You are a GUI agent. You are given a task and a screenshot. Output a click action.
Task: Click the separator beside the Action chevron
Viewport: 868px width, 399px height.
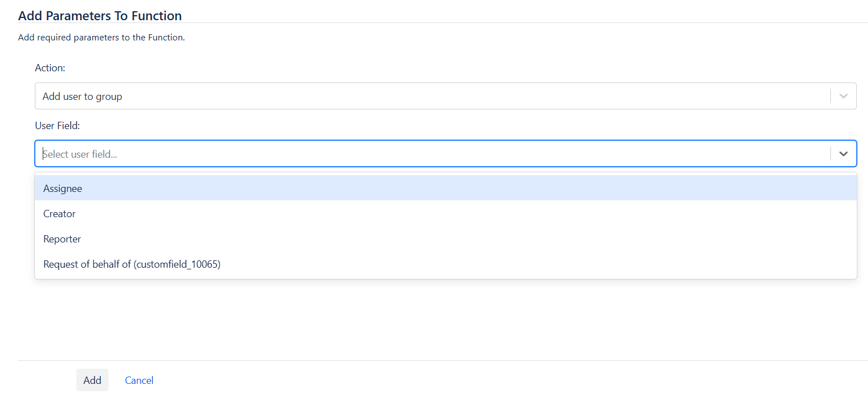click(830, 96)
